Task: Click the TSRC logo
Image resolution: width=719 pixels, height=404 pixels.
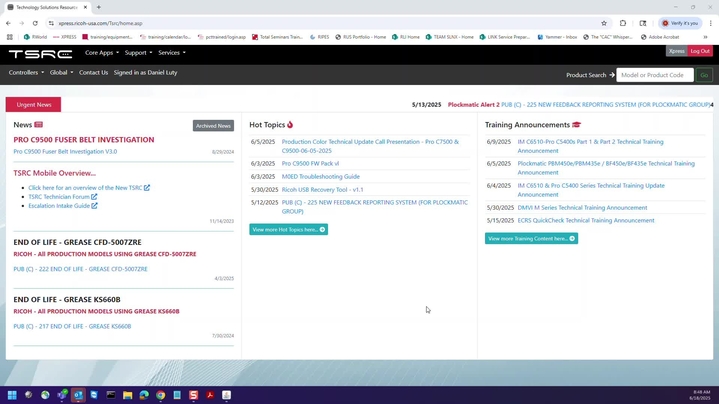Action: (40, 54)
